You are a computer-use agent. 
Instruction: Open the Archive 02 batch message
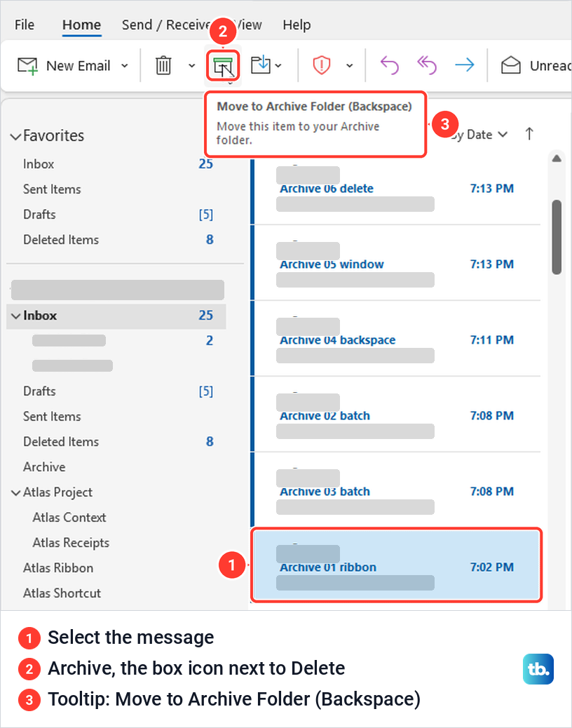point(396,414)
